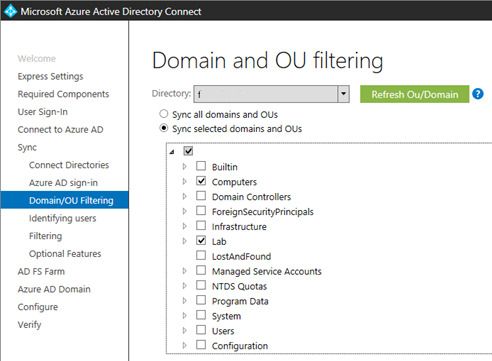This screenshot has width=492, height=361.
Task: Open Azure AD Domain step
Action: tap(54, 289)
